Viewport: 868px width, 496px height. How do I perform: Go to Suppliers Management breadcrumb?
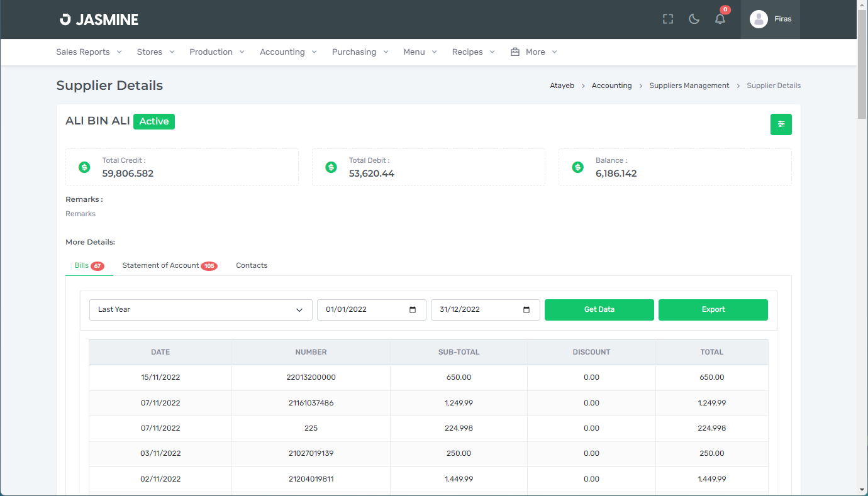[689, 85]
